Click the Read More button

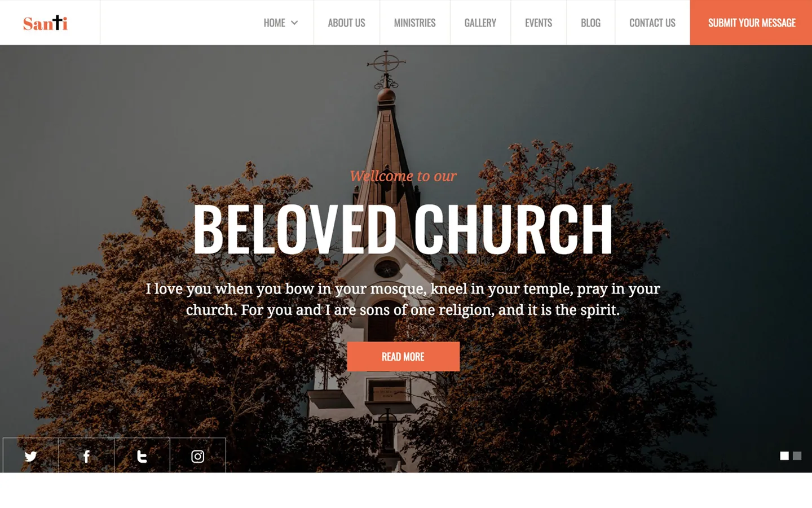click(403, 356)
